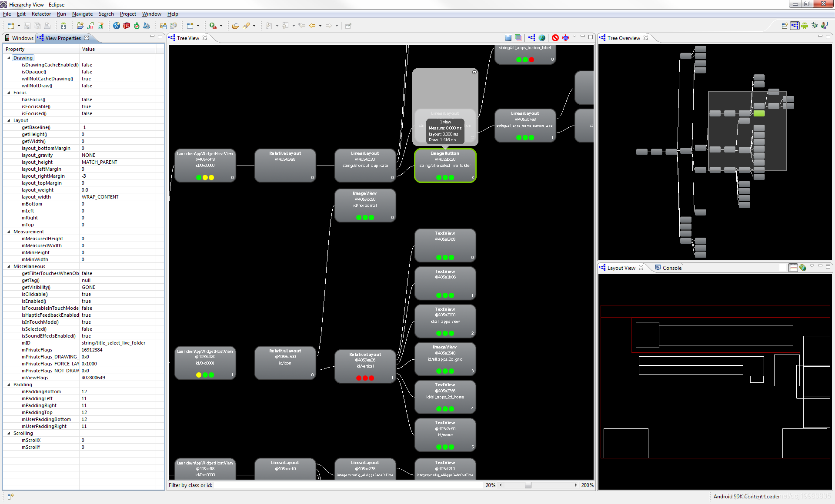The width and height of the screenshot is (835, 504).
Task: Expand the Drawing properties section
Action: [9, 57]
